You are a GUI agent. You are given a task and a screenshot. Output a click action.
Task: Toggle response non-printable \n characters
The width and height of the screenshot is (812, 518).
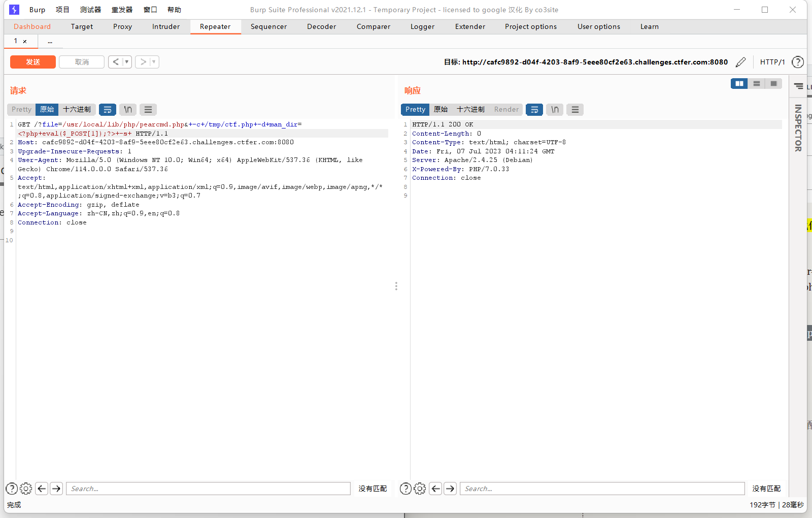555,109
